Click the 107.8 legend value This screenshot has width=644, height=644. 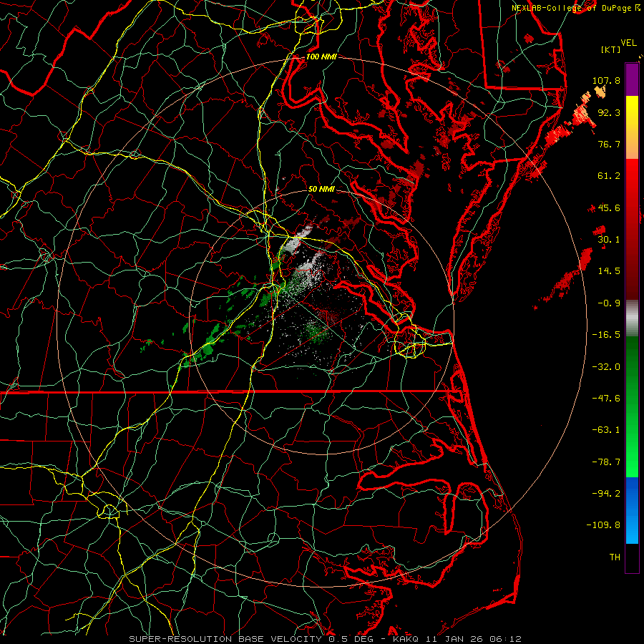[x=606, y=80]
